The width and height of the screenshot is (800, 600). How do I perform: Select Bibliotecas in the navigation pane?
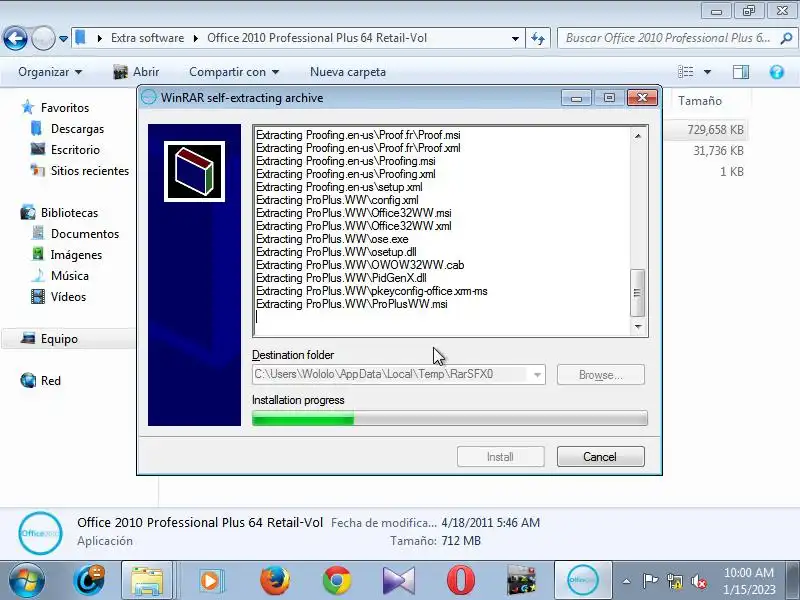(69, 213)
